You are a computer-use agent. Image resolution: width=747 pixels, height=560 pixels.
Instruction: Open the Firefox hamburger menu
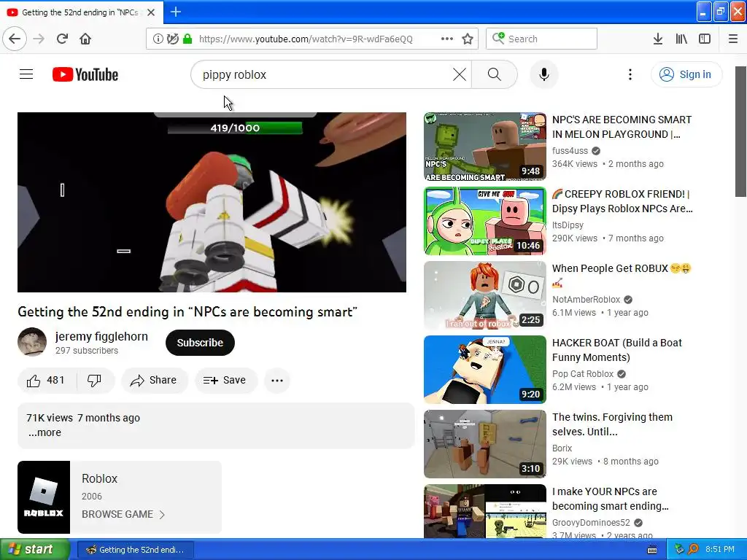[x=733, y=39]
